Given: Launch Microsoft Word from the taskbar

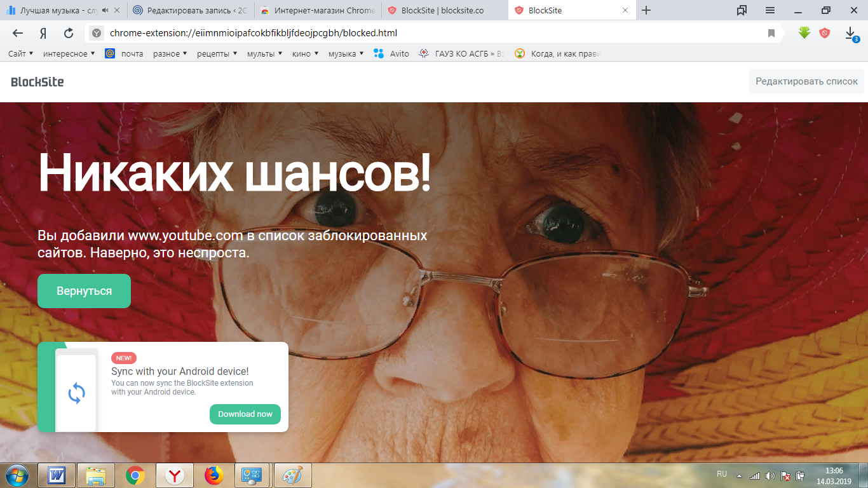Looking at the screenshot, I should tap(57, 475).
